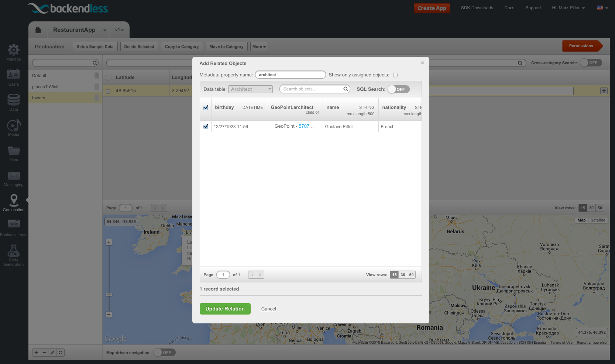Open the Files section
This screenshot has height=364, width=615.
(x=14, y=153)
